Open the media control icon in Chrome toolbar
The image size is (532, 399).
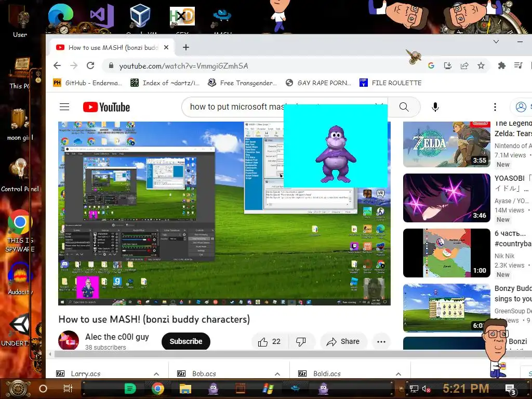coord(518,65)
